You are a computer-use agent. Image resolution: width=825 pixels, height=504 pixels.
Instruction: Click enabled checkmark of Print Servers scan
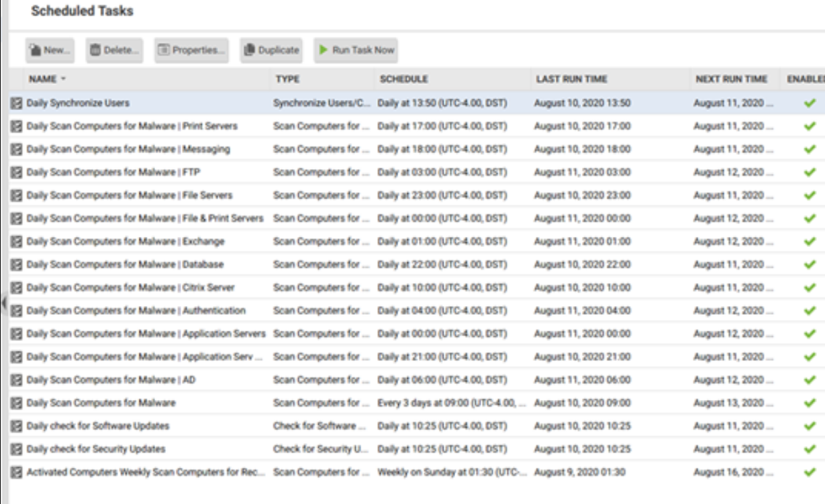tap(810, 126)
